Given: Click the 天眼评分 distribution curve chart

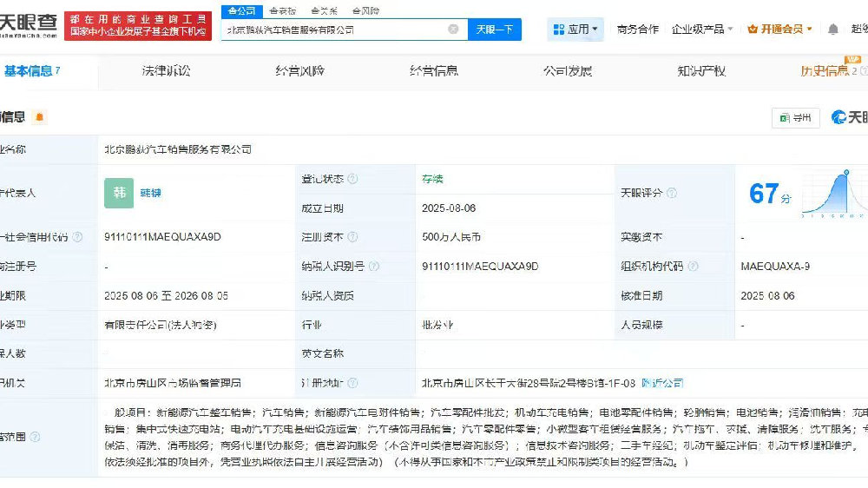Looking at the screenshot, I should tap(835, 193).
